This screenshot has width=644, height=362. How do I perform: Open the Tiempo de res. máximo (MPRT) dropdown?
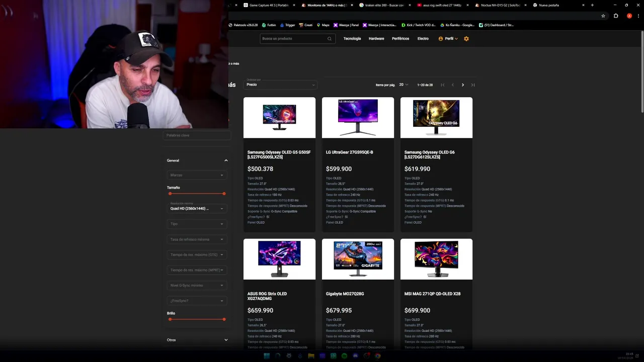tap(197, 270)
